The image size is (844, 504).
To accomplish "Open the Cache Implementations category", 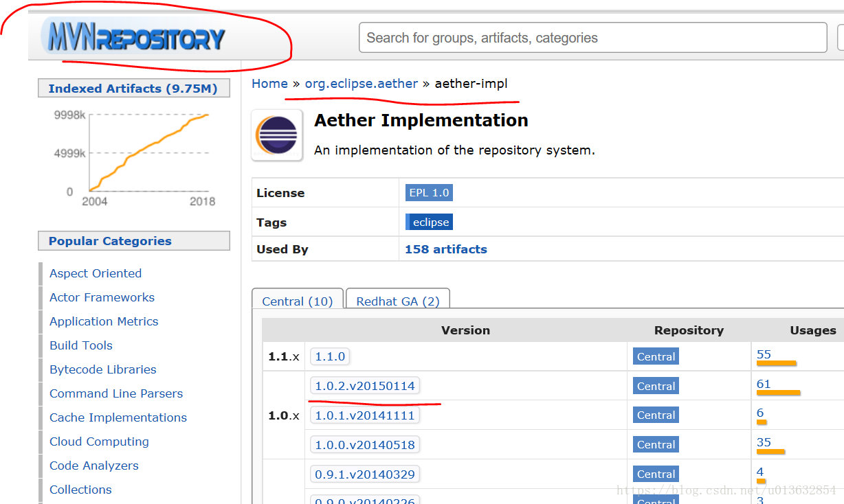I will tap(118, 417).
